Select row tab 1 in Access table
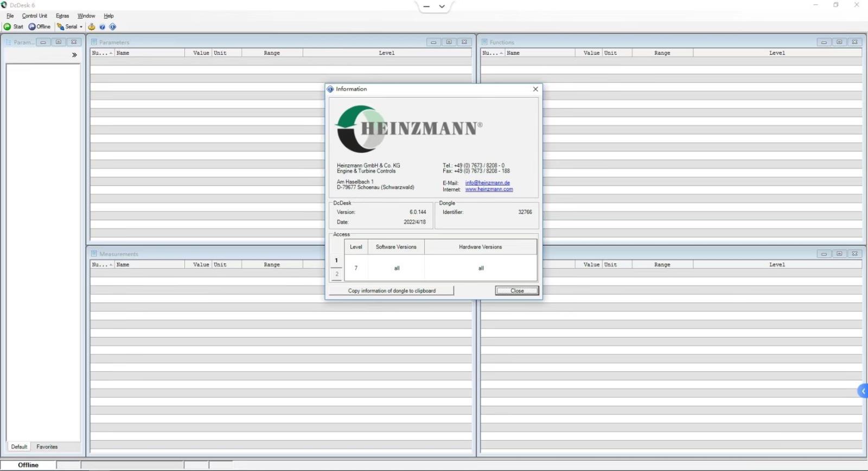The height and width of the screenshot is (471, 868). click(x=336, y=260)
